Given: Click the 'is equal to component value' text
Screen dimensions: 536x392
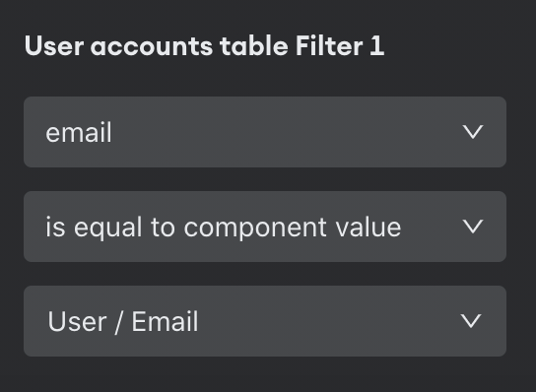Looking at the screenshot, I should (x=224, y=228).
